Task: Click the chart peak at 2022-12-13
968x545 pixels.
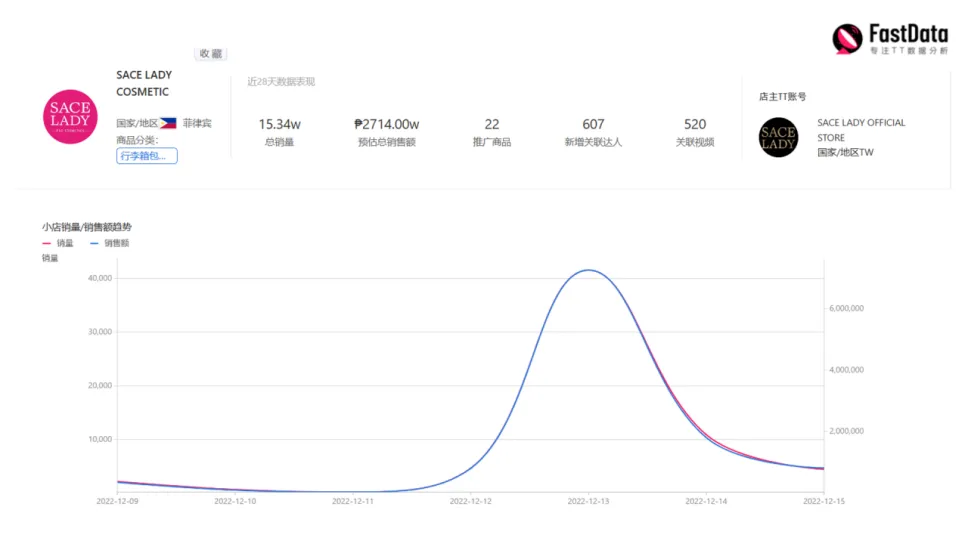Action: click(589, 270)
